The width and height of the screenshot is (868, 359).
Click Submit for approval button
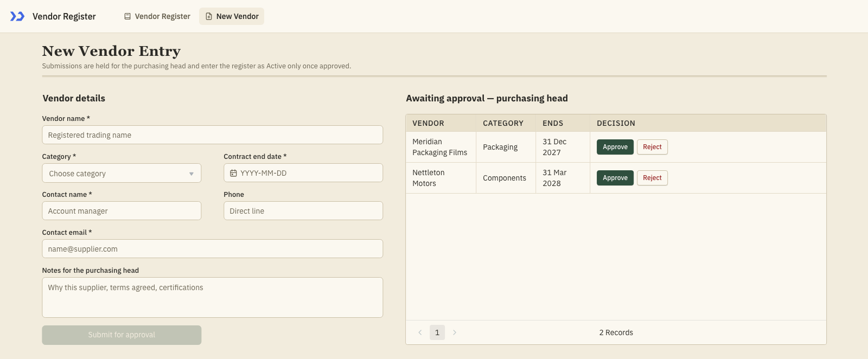pos(122,335)
